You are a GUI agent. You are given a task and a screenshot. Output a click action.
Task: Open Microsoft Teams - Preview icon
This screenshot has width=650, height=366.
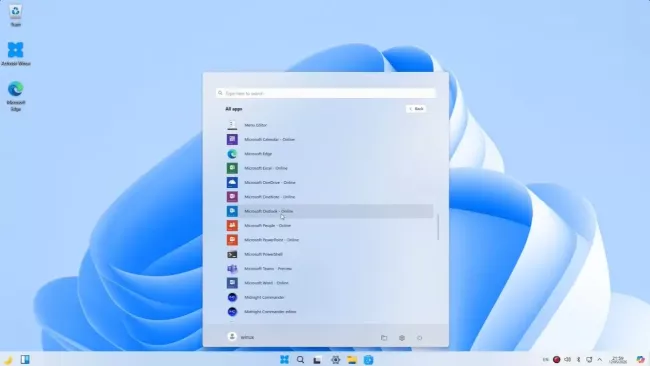[232, 269]
